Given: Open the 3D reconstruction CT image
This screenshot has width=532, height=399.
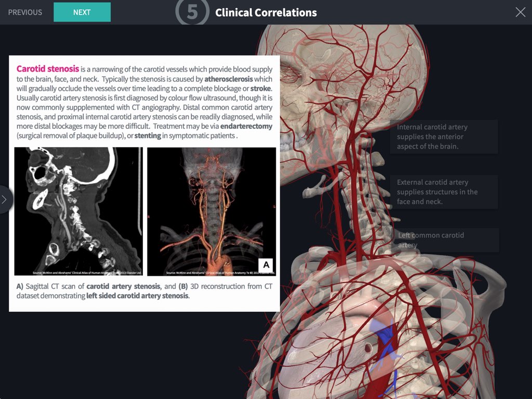Looking at the screenshot, I should click(211, 211).
